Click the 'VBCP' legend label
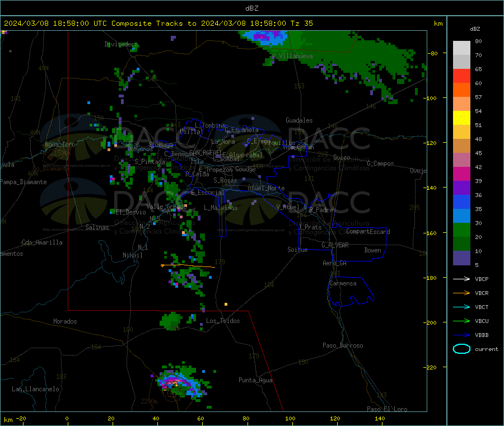504x426 pixels. (482, 279)
